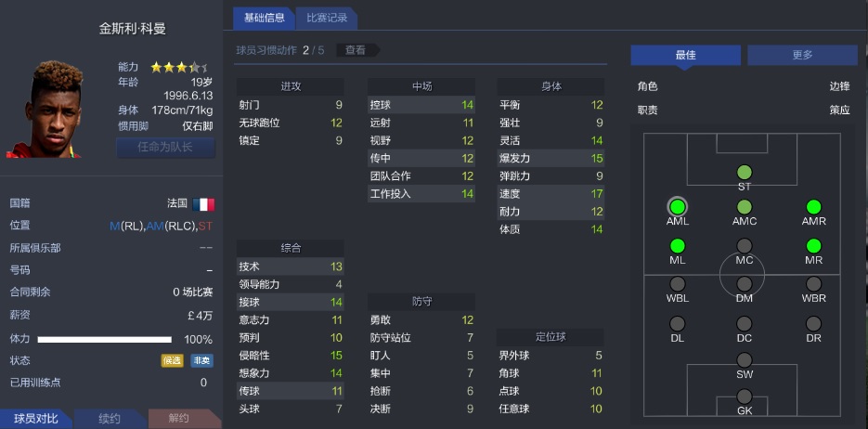Switch to the 比赛记录 tab

pos(327,19)
